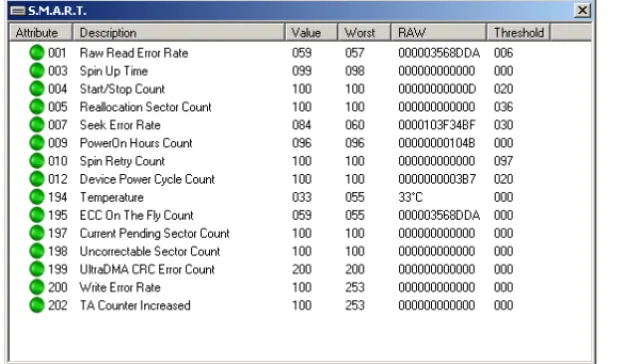Select the 'PowerOn Hours Count' description
The width and height of the screenshot is (640, 364).
136,143
